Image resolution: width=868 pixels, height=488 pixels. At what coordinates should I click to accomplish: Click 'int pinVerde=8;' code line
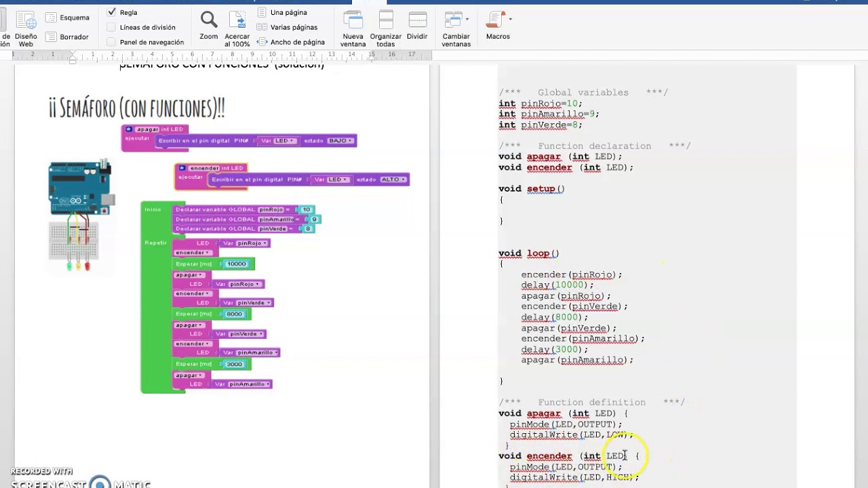point(540,125)
